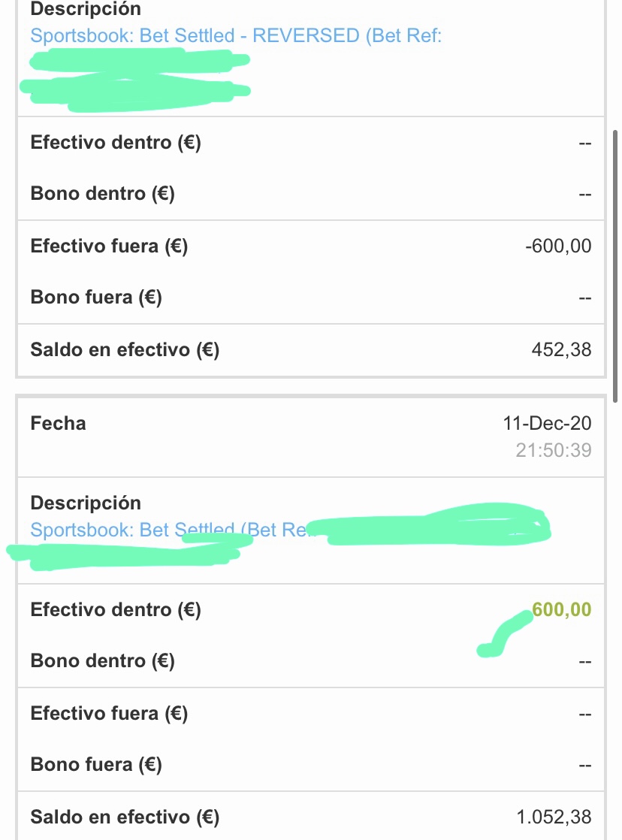
Task: Click Saldo en efectivo label beside 452,38
Action: click(125, 350)
